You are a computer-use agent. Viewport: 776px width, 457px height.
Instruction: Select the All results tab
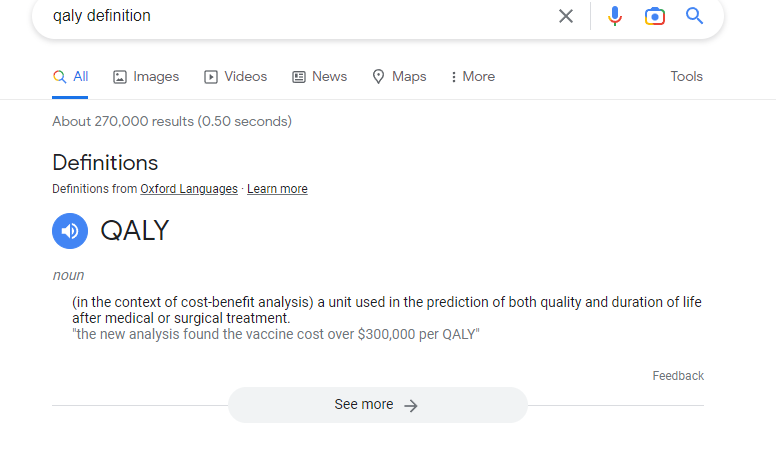point(70,77)
